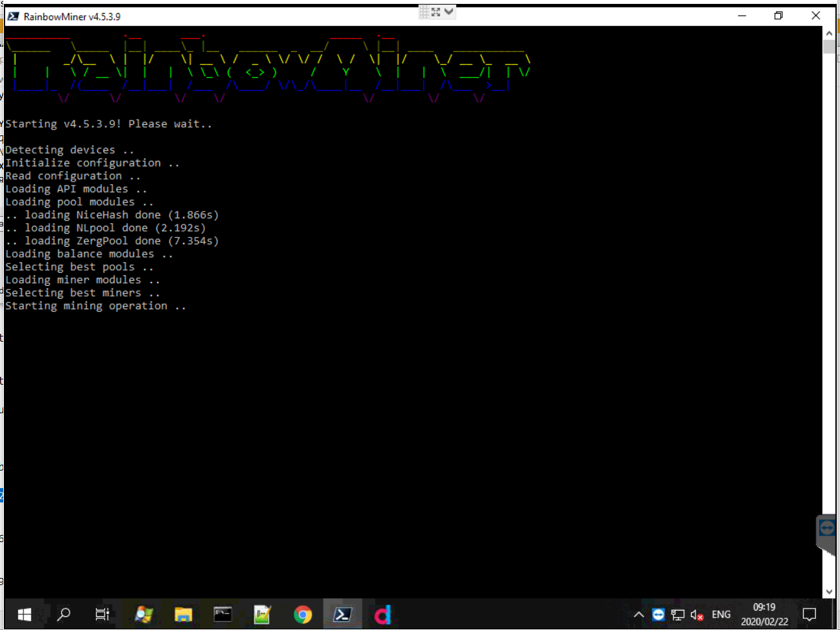Open Google Chrome from the taskbar
This screenshot has width=840, height=630.
pyautogui.click(x=303, y=614)
